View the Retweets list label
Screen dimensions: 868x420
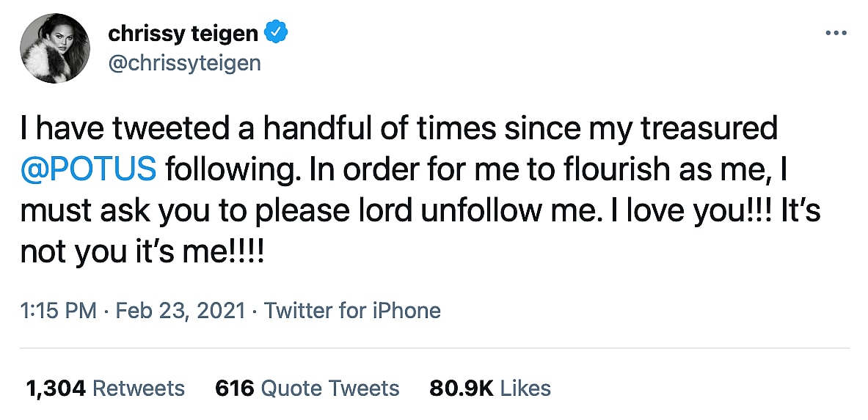point(139,387)
